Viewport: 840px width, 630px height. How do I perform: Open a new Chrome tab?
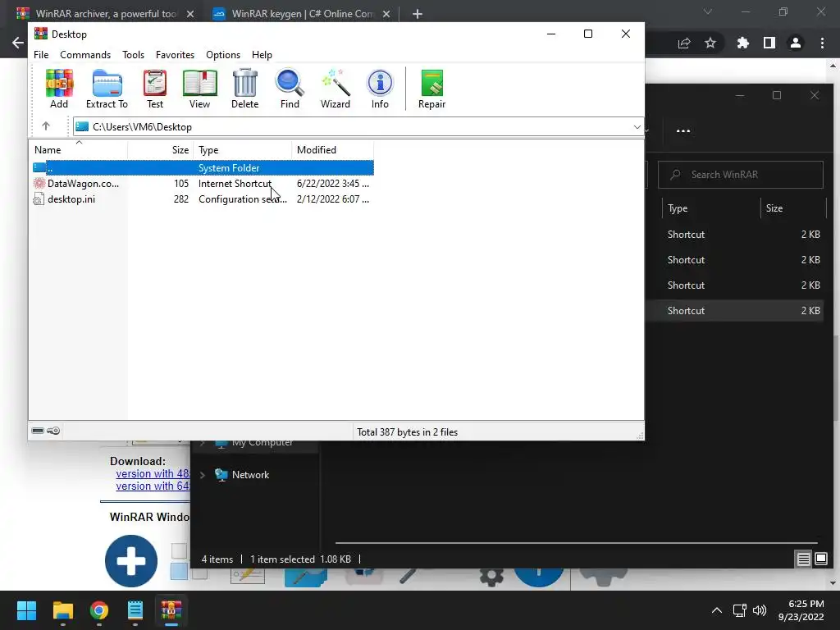click(x=418, y=14)
